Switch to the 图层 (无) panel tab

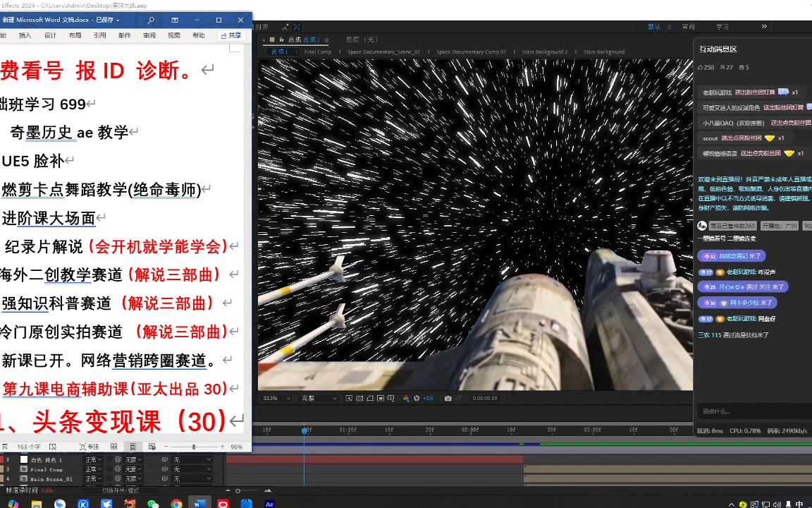pyautogui.click(x=362, y=40)
